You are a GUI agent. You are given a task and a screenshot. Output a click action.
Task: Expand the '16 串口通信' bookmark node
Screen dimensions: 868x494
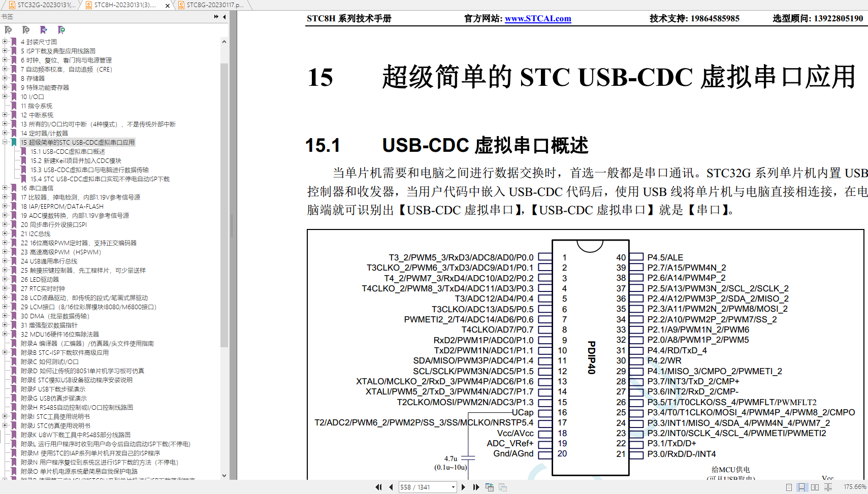pos(5,188)
